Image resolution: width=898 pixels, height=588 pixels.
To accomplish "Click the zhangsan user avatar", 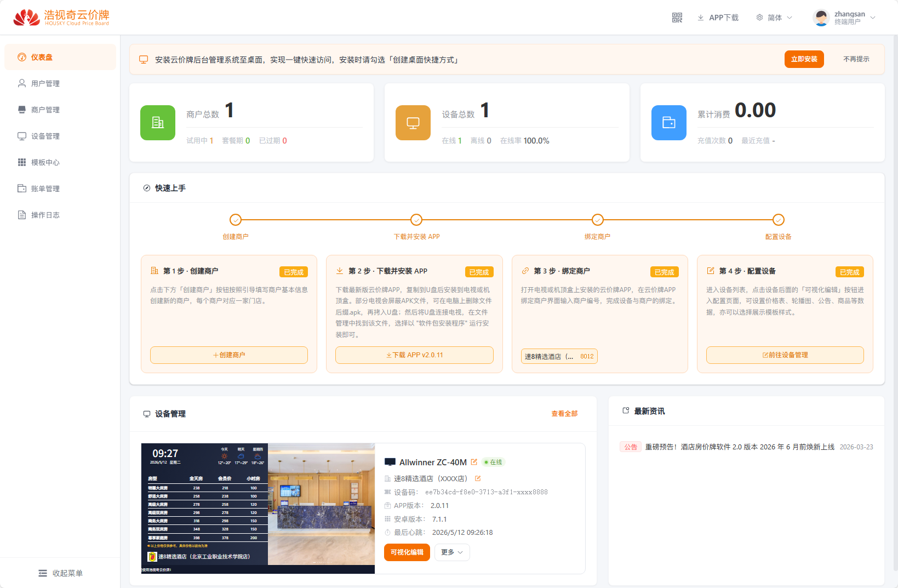I will pyautogui.click(x=821, y=18).
